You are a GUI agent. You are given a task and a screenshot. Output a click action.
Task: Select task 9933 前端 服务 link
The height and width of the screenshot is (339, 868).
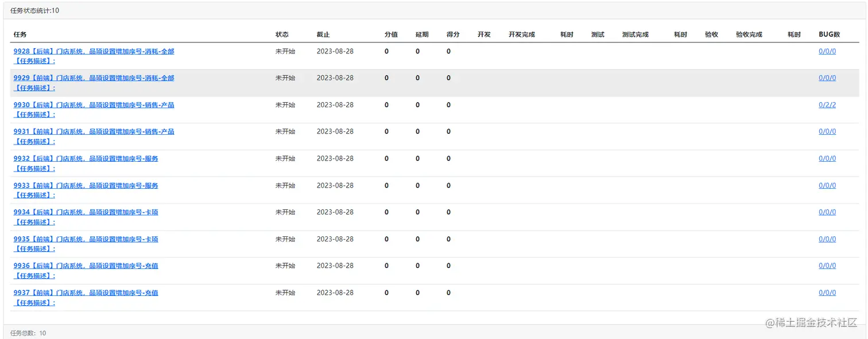coord(86,185)
